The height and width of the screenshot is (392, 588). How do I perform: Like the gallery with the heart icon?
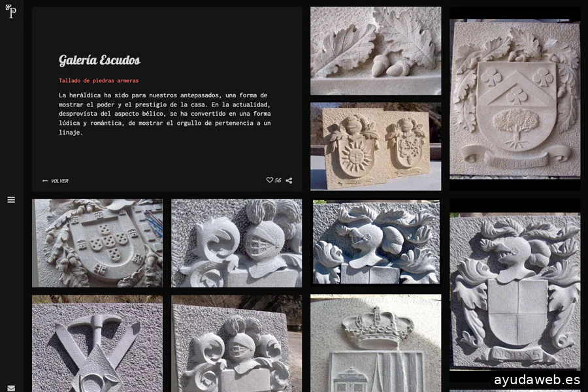pos(270,180)
